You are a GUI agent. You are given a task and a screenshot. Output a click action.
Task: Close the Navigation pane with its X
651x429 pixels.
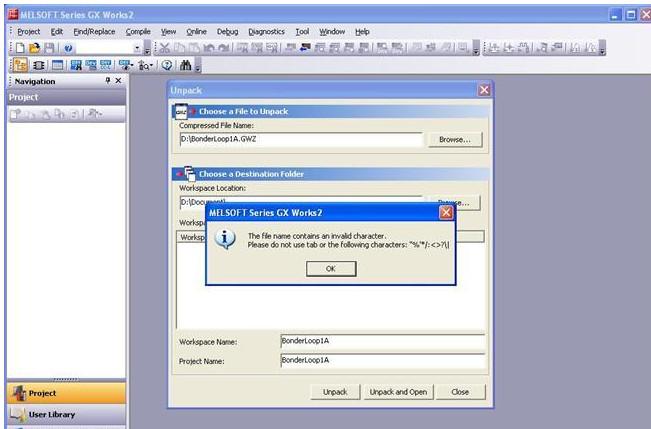[118, 81]
